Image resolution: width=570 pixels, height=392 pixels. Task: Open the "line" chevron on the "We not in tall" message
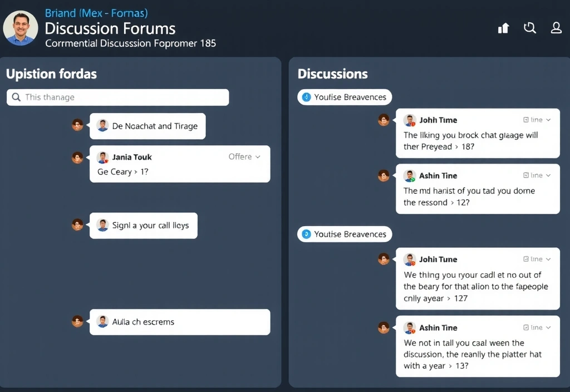point(548,327)
